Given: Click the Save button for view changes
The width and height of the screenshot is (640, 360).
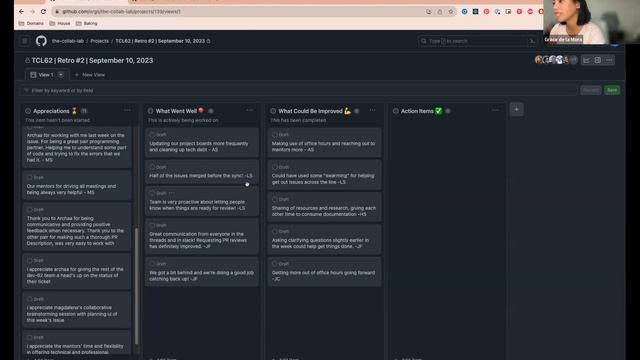Looking at the screenshot, I should pos(612,90).
